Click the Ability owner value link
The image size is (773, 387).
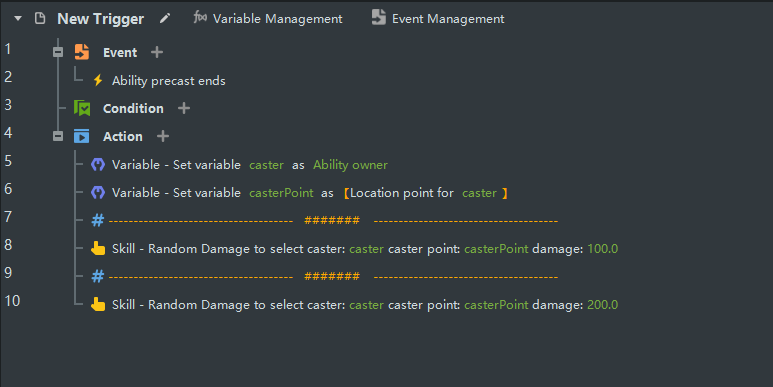point(351,165)
